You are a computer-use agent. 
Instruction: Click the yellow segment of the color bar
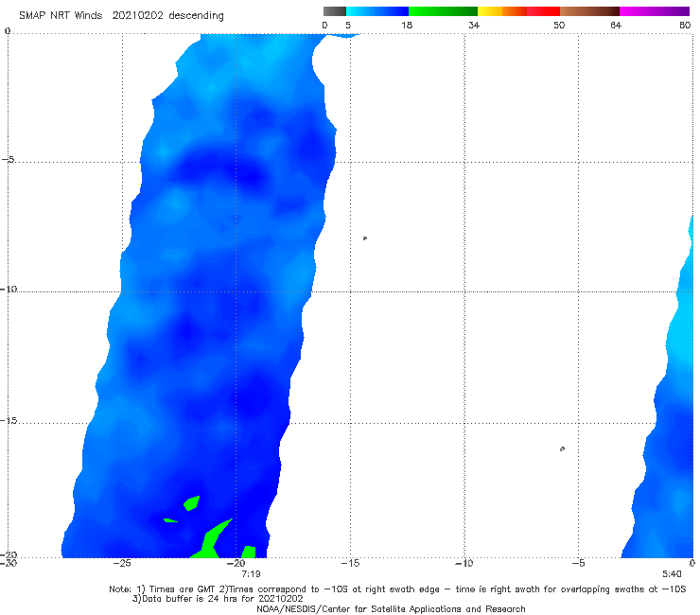[490, 11]
